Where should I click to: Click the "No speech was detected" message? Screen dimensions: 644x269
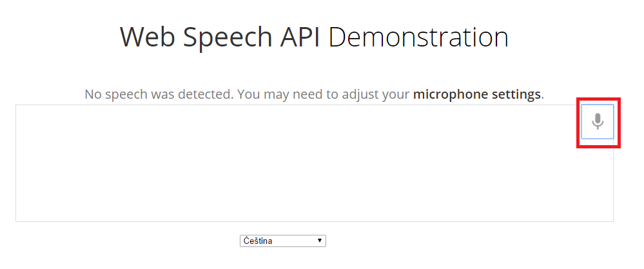(159, 95)
